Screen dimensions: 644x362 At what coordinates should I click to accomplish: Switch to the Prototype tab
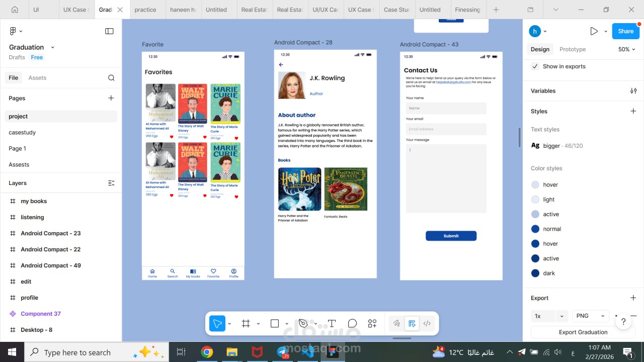coord(573,49)
